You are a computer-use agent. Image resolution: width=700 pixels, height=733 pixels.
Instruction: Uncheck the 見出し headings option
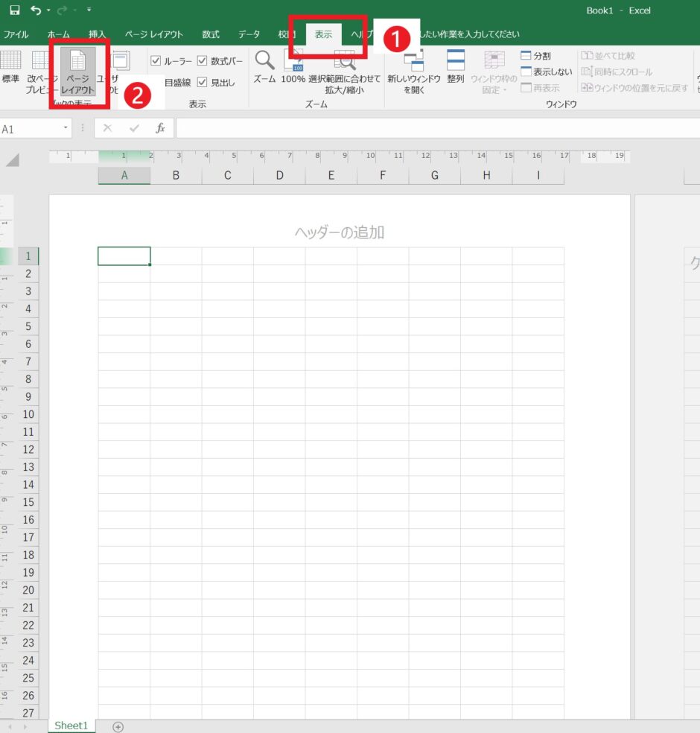tap(203, 82)
